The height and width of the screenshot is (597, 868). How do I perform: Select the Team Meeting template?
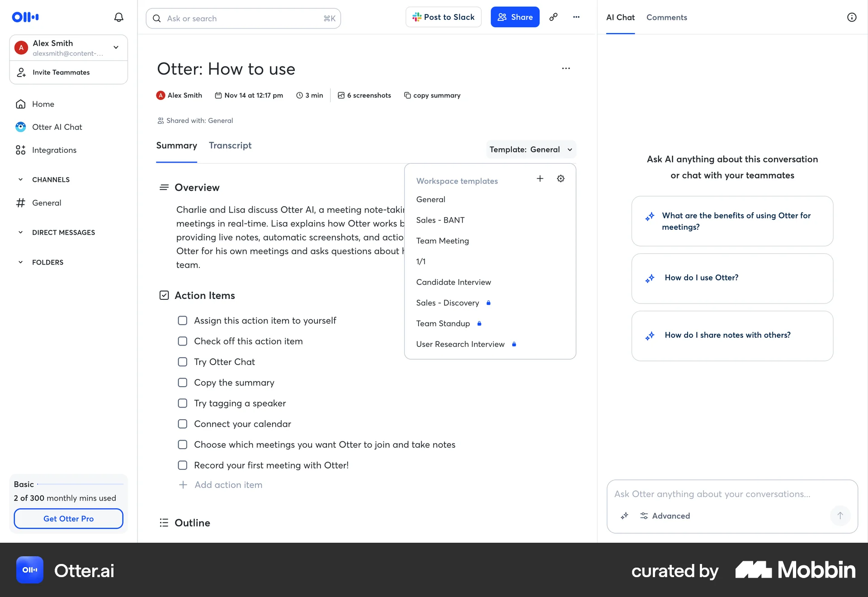(443, 241)
